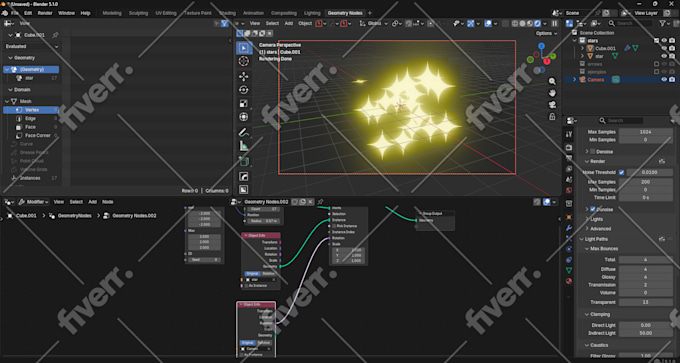
Task: Open the Modifier properties wrench tab
Action: [x=569, y=228]
